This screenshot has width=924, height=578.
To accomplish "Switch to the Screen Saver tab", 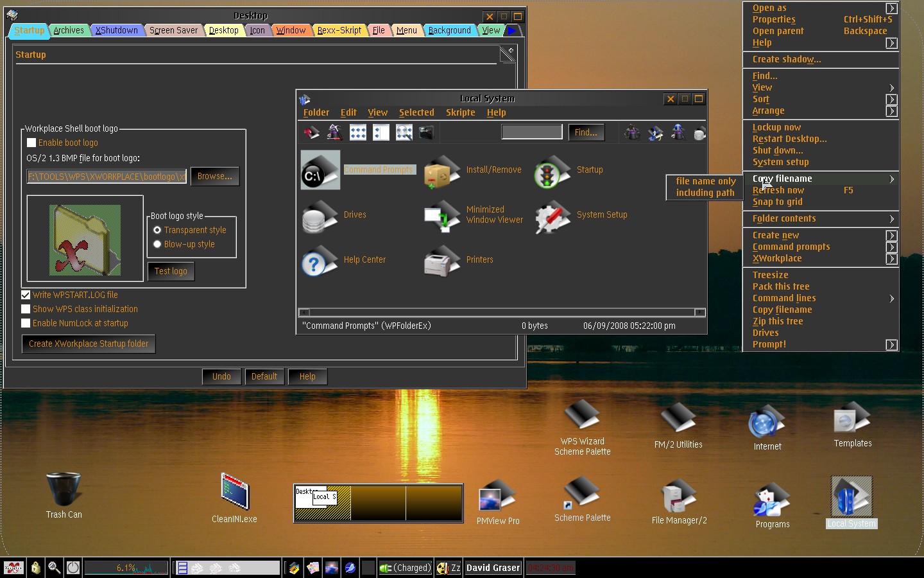I will [173, 30].
